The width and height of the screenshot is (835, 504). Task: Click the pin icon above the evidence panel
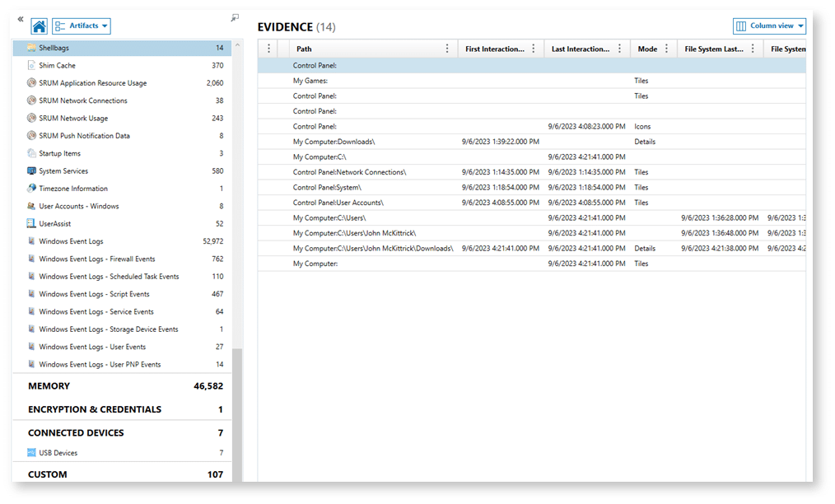[235, 16]
